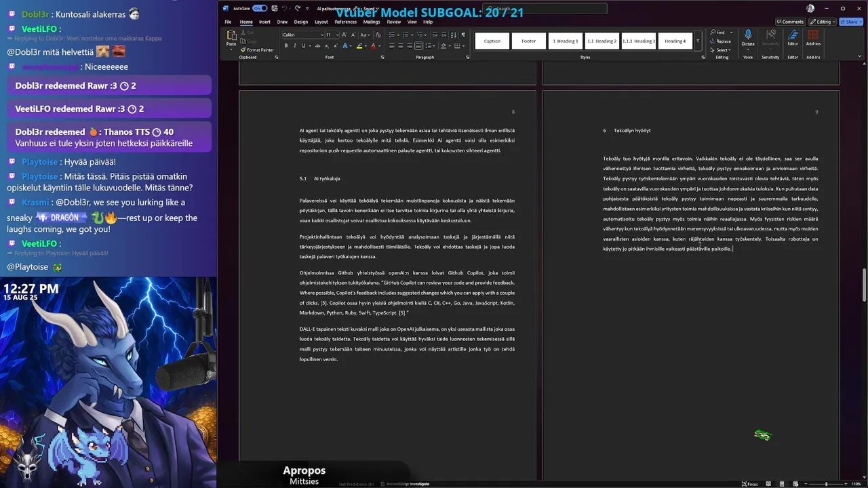868x488 pixels.
Task: Click the Align Right icon
Action: [x=410, y=45]
